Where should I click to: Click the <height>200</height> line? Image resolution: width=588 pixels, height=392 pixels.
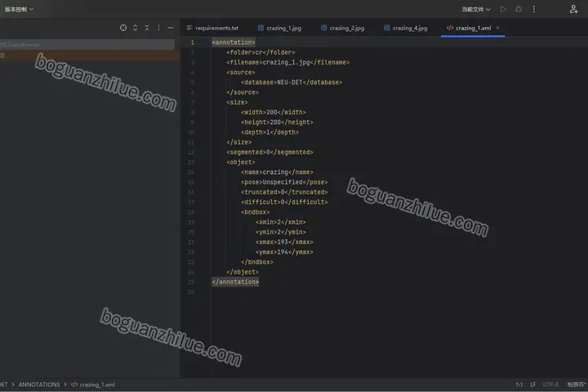[277, 122]
